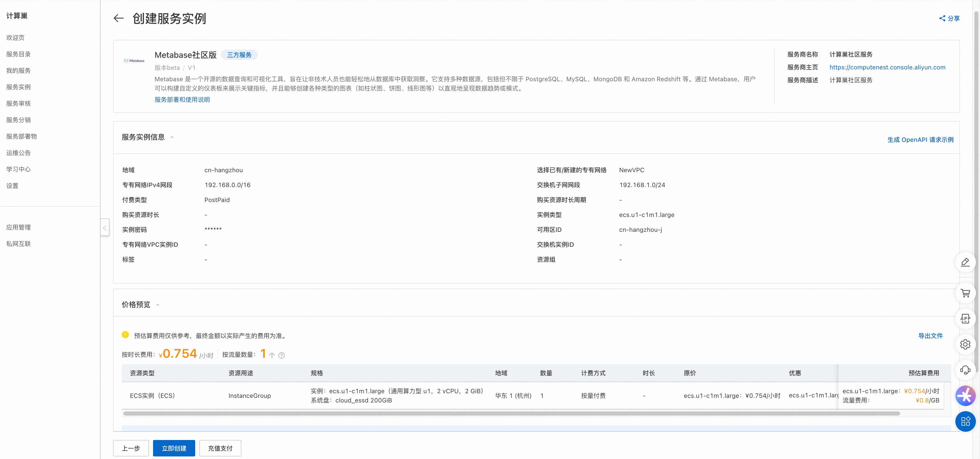Click the 计算巢 sidebar title
This screenshot has width=980, height=459.
coord(17,16)
